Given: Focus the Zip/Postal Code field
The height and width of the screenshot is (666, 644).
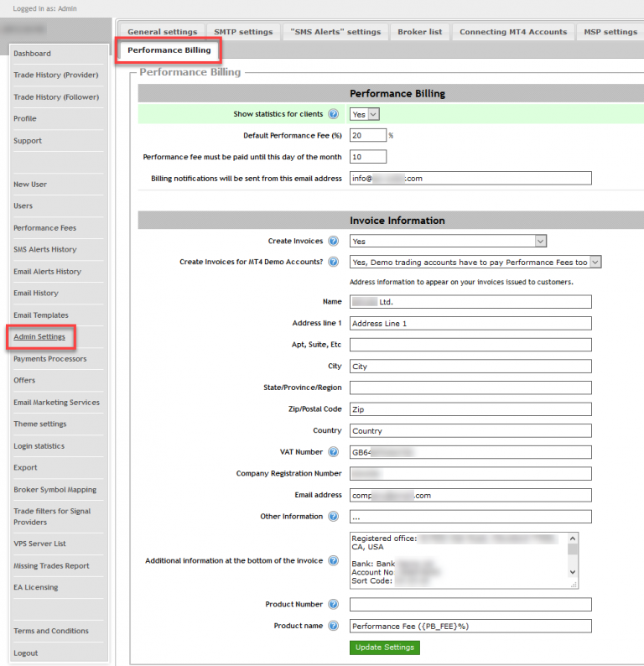Looking at the screenshot, I should (470, 409).
